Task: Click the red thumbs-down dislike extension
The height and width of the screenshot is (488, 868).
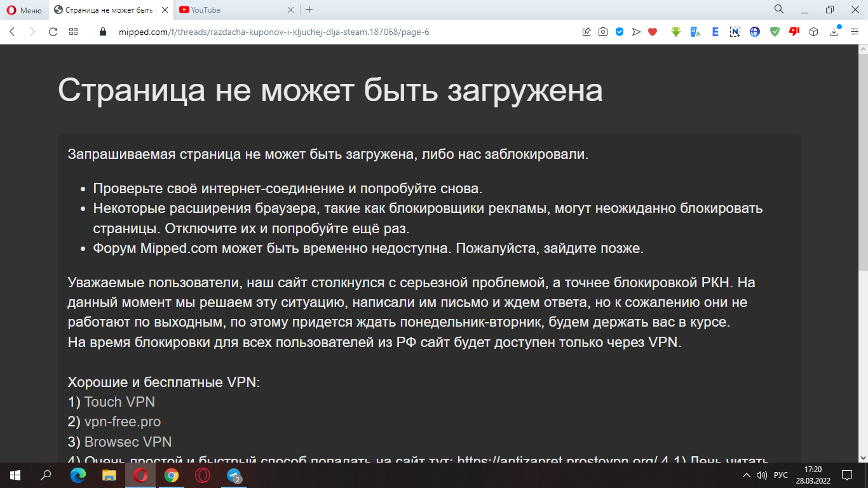Action: pos(794,32)
